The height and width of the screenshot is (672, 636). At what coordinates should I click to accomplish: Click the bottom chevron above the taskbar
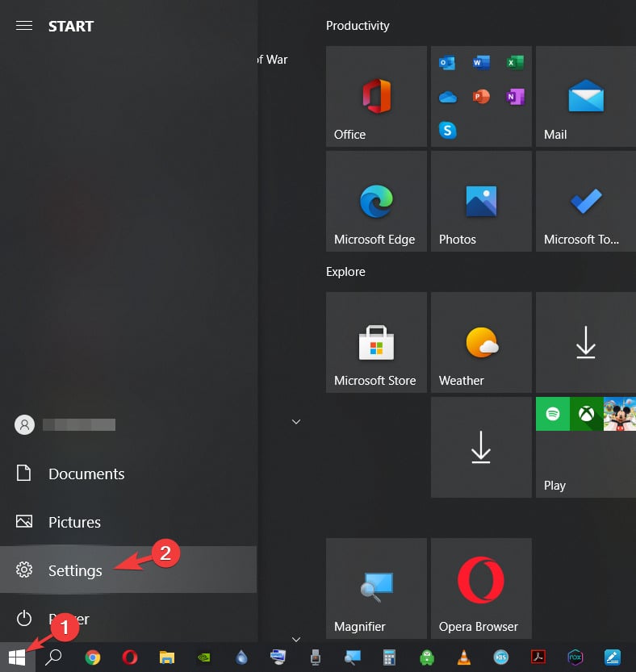click(x=296, y=639)
